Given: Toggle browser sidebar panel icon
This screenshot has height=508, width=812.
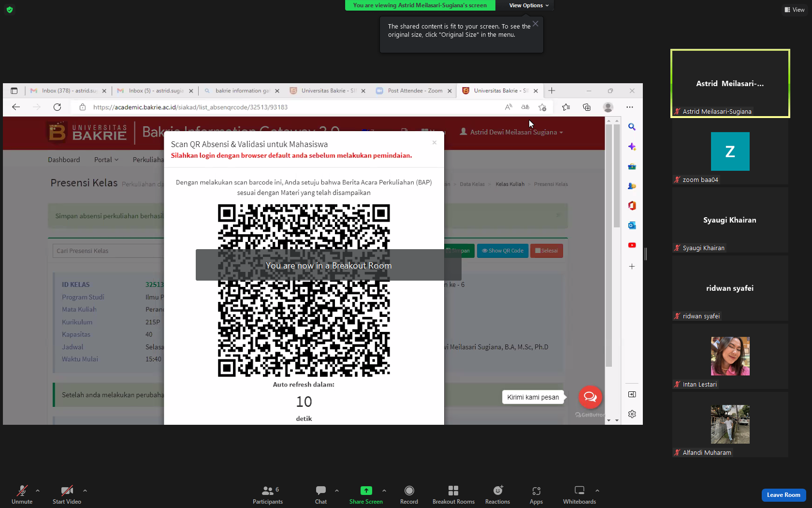Looking at the screenshot, I should [x=632, y=394].
